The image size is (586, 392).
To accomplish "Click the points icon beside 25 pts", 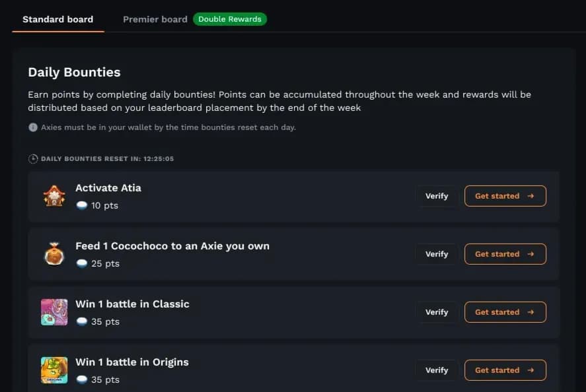I will (x=82, y=264).
